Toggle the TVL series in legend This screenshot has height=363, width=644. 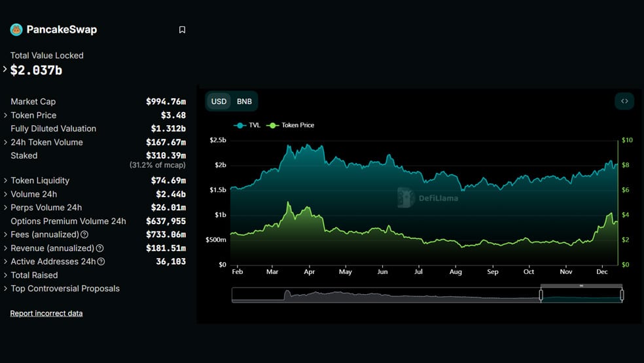pyautogui.click(x=247, y=125)
